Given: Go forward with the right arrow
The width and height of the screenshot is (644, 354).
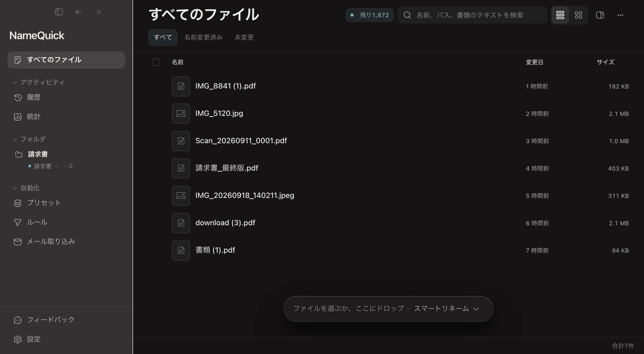Looking at the screenshot, I should coord(98,12).
